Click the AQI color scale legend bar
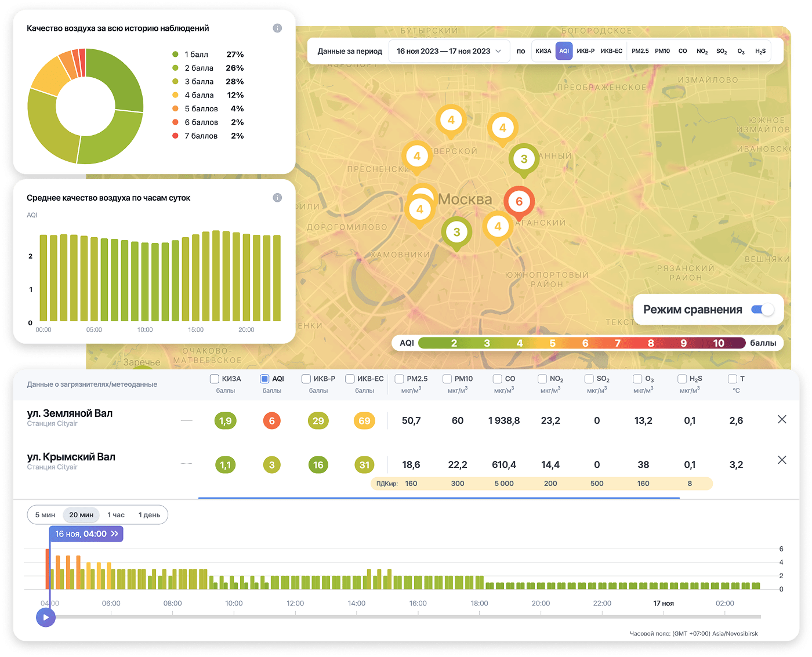The width and height of the screenshot is (812, 657). pyautogui.click(x=581, y=343)
